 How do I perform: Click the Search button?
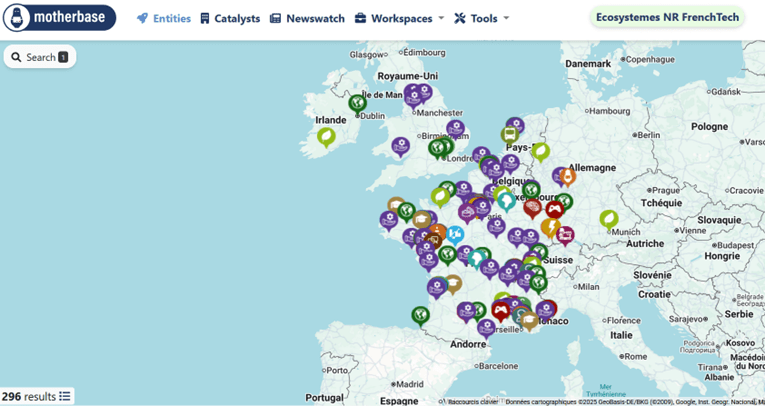coord(40,57)
